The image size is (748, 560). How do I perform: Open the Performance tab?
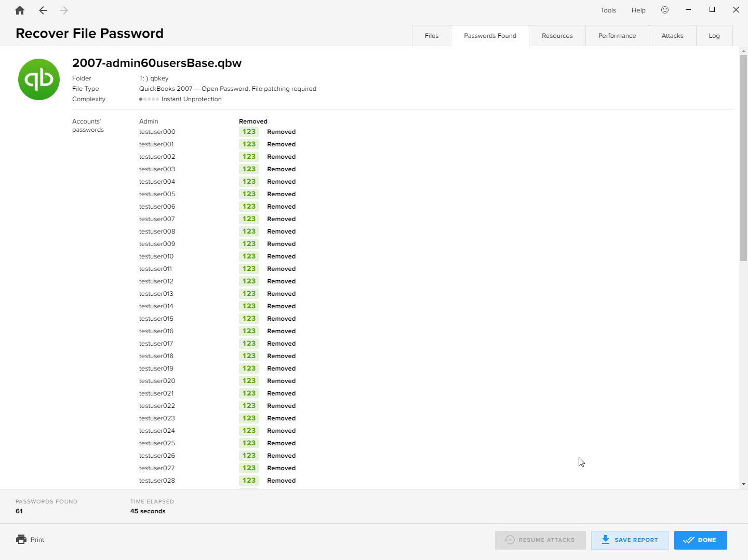617,36
